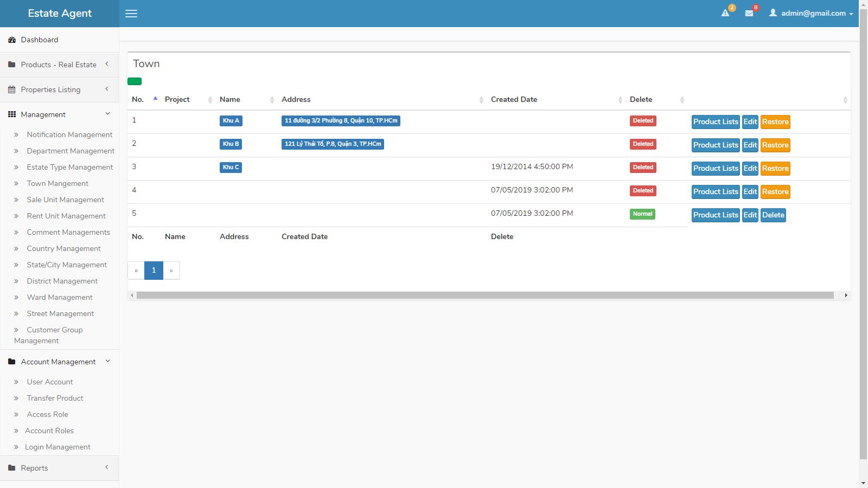The height and width of the screenshot is (488, 868).
Task: Click the user avatar icon in the header
Action: [773, 13]
